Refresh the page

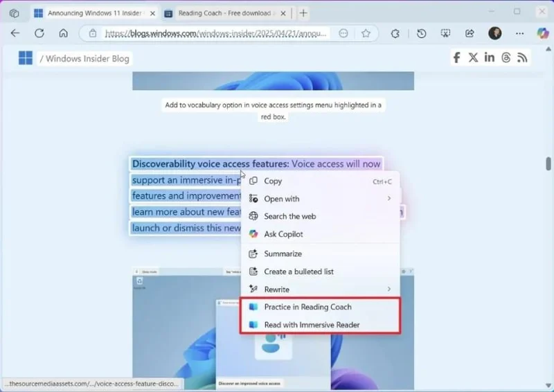(39, 33)
